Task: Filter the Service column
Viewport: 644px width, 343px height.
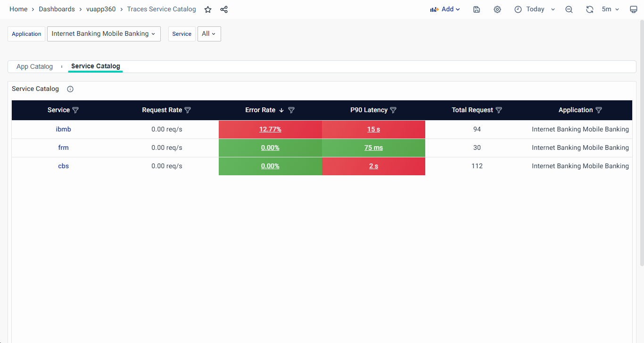Action: pyautogui.click(x=75, y=110)
